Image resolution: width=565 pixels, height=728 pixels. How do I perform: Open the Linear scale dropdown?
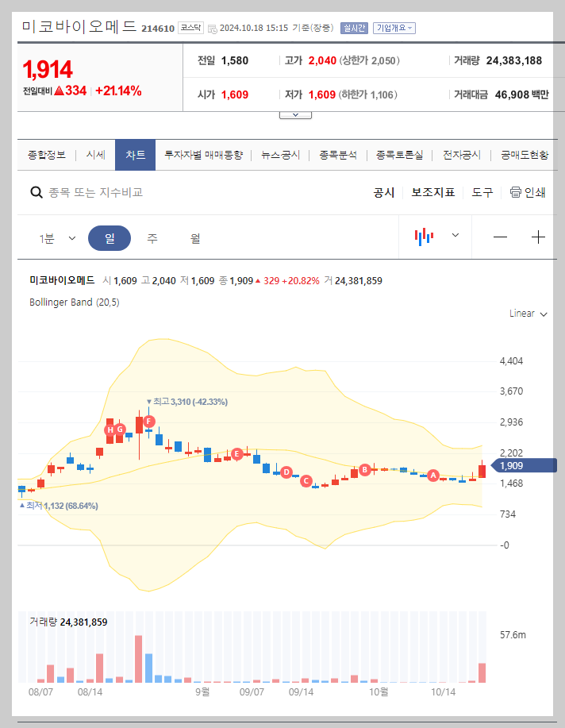pyautogui.click(x=527, y=314)
